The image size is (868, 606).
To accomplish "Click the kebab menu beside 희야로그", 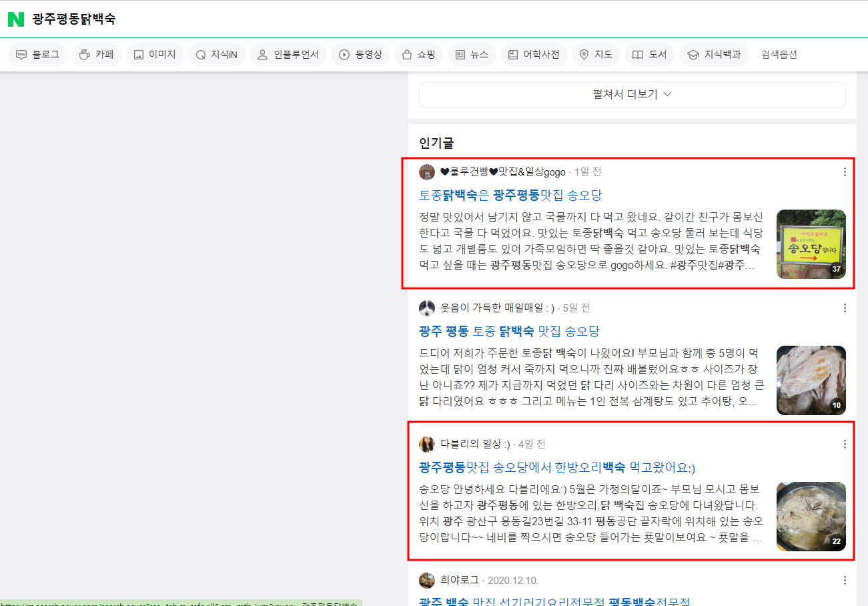I will (845, 581).
